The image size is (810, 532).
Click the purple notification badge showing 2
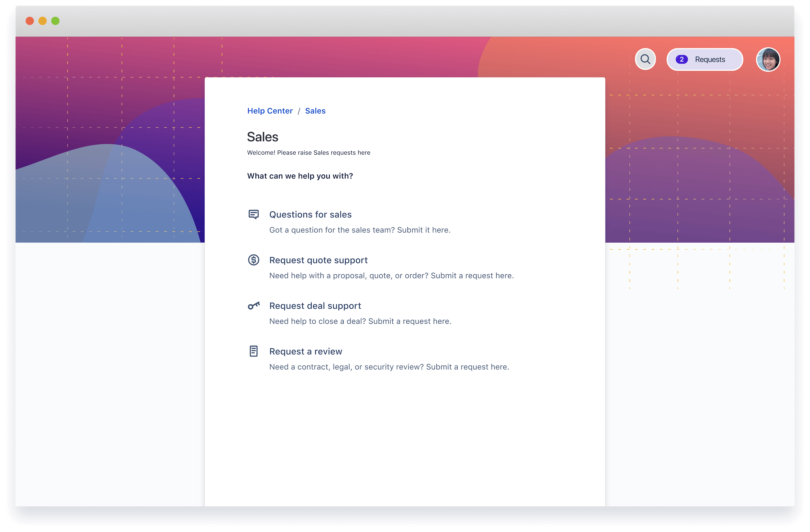[682, 59]
